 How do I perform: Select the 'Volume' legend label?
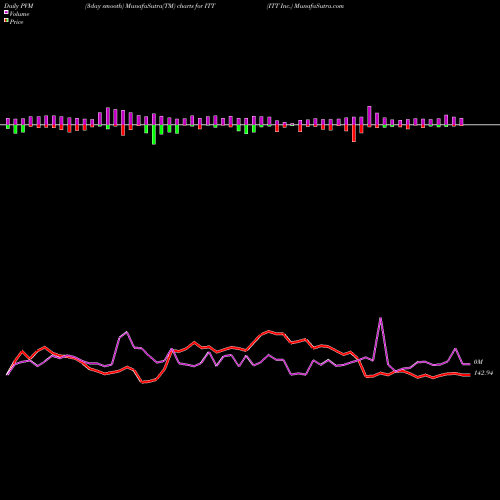(19, 14)
